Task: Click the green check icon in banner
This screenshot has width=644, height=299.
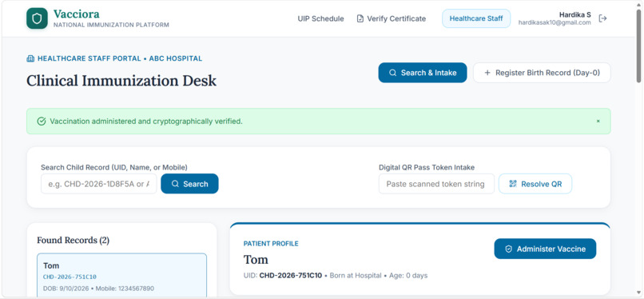Action: pyautogui.click(x=41, y=122)
